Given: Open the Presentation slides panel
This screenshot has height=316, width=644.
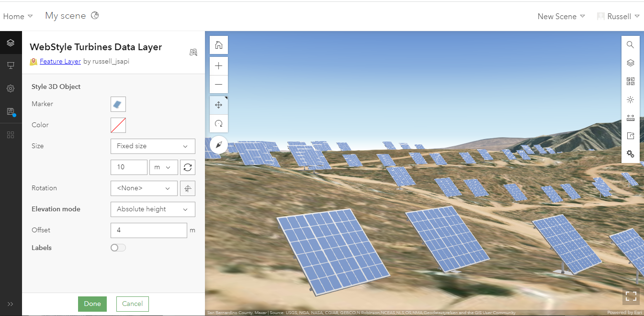Looking at the screenshot, I should tap(11, 65).
